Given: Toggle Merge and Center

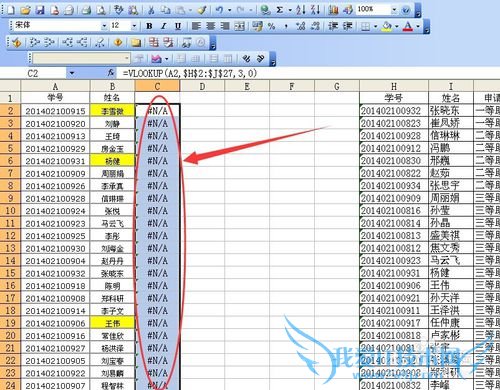Looking at the screenshot, I should [x=239, y=26].
